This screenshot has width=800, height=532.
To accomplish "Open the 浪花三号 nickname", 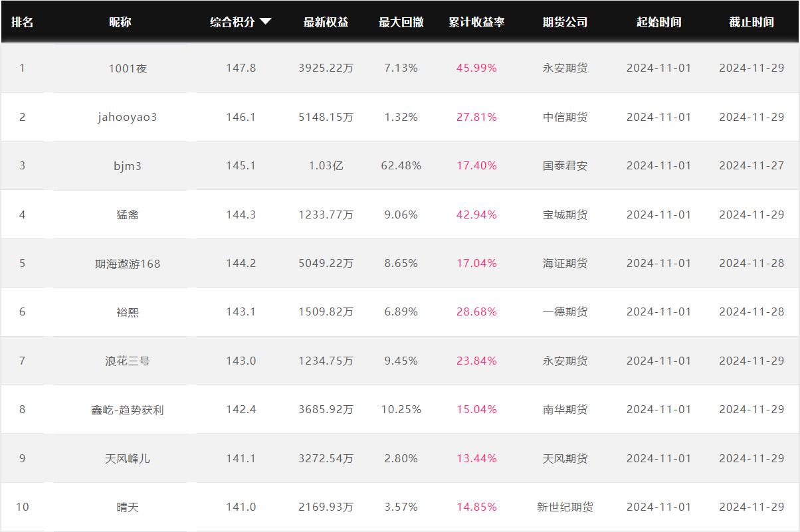I will 128,361.
